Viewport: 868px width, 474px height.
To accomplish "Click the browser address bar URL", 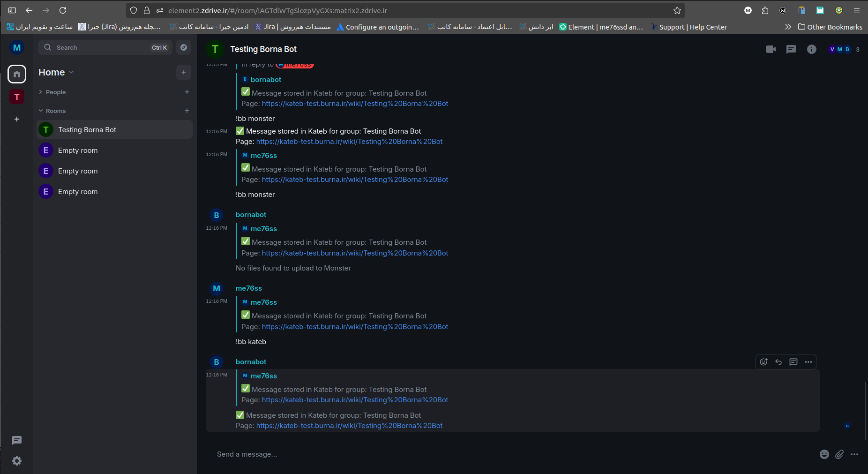I will click(278, 10).
